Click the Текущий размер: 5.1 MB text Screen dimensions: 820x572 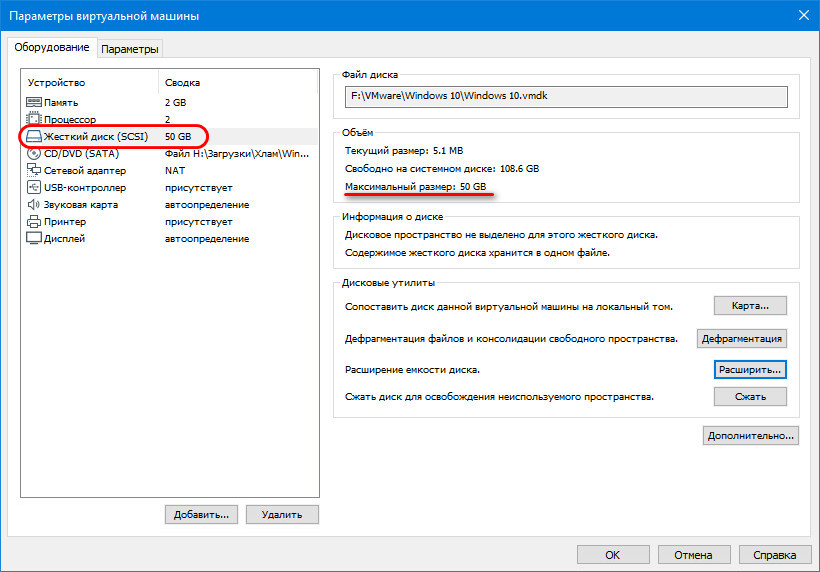[x=404, y=151]
